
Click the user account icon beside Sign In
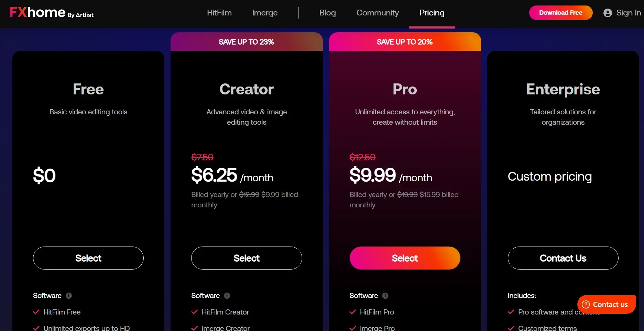608,13
